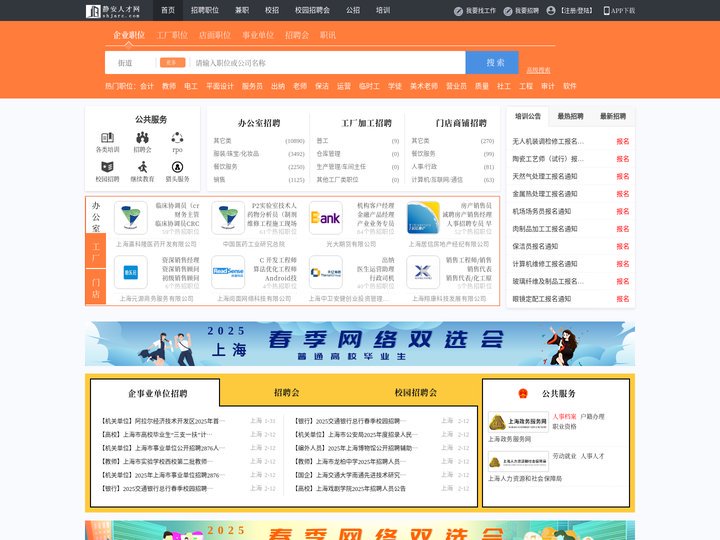Open 上海戏剧学院2025年招聘人员公告 listing

350,489
